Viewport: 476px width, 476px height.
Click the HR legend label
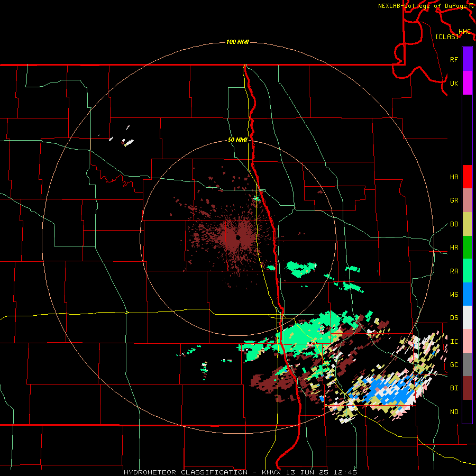click(454, 248)
